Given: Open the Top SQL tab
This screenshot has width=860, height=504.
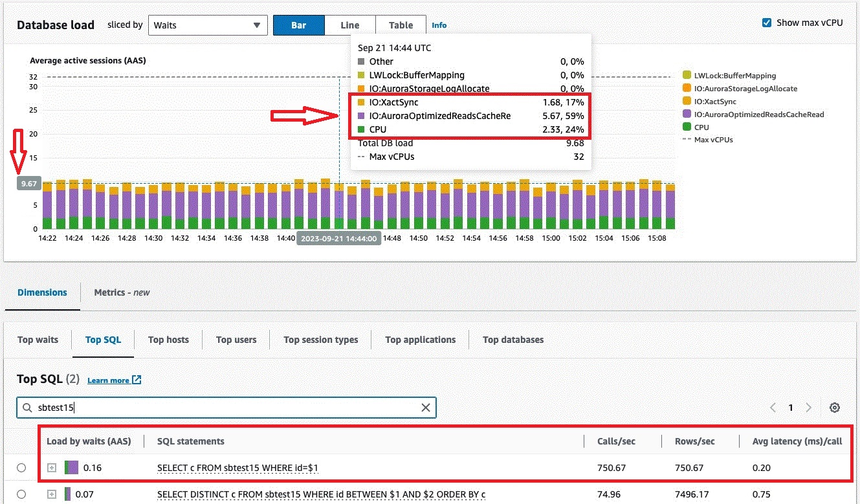Looking at the screenshot, I should coord(103,340).
